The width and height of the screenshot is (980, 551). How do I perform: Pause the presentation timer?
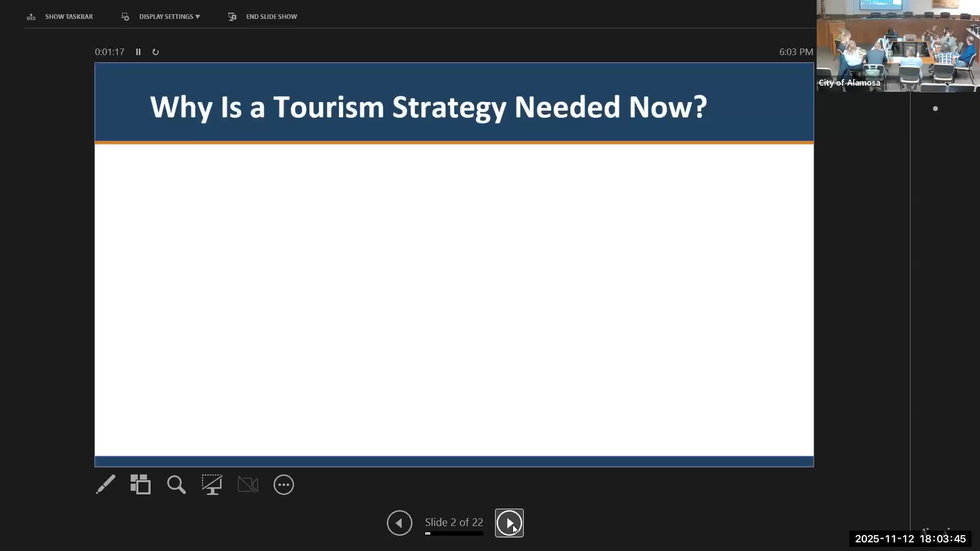[x=138, y=52]
